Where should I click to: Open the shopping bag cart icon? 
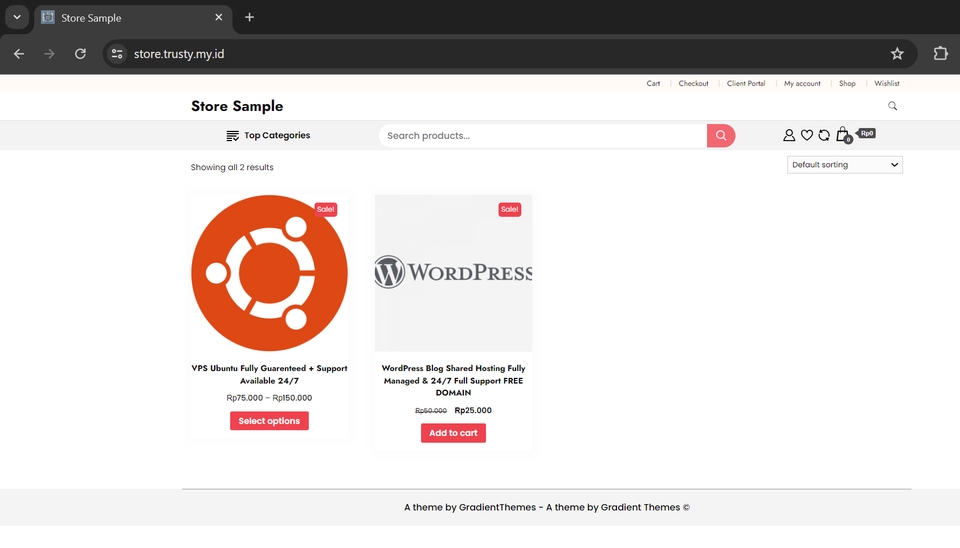click(x=842, y=134)
